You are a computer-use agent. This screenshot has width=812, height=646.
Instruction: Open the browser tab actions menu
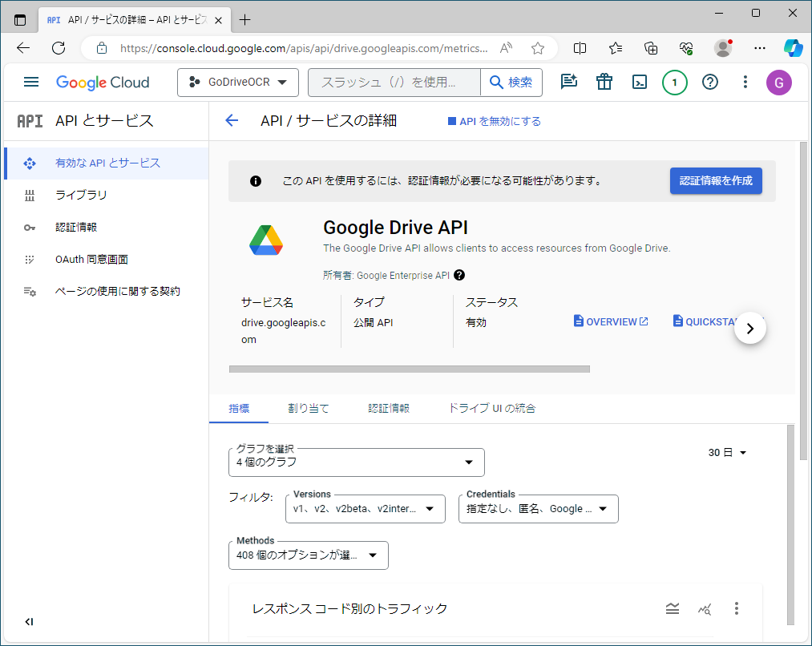coord(20,20)
